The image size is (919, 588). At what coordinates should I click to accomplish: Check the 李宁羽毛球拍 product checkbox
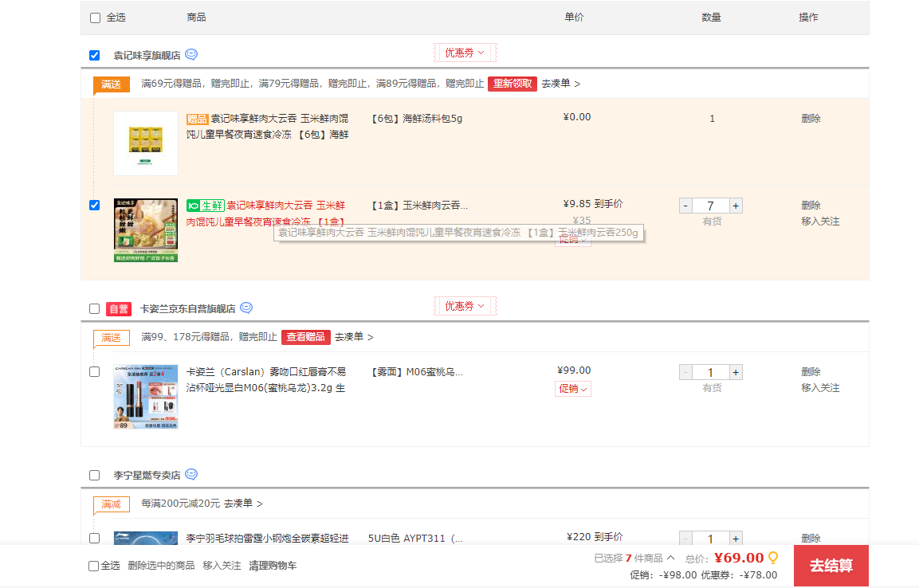(x=94, y=539)
